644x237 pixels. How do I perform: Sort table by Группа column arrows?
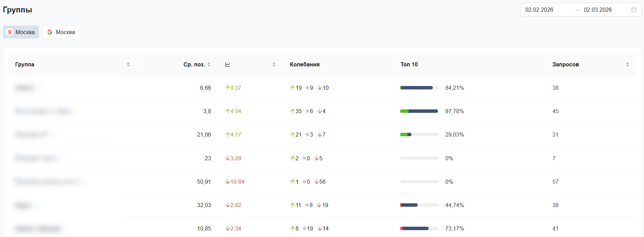[128, 64]
